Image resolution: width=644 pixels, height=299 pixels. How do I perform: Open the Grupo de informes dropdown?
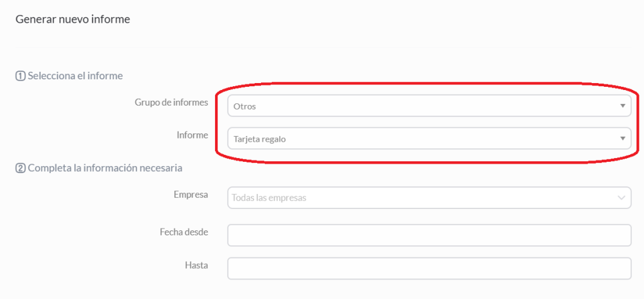[429, 106]
